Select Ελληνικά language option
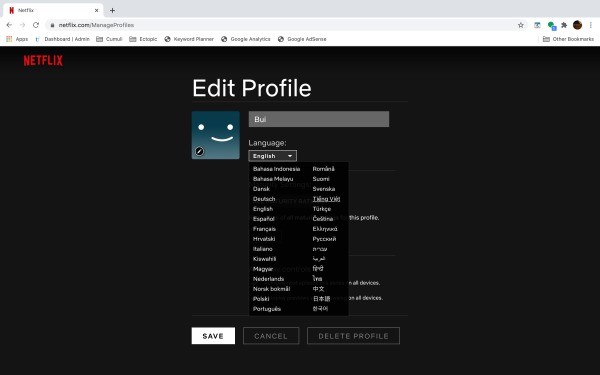This screenshot has width=600, height=375. point(325,229)
